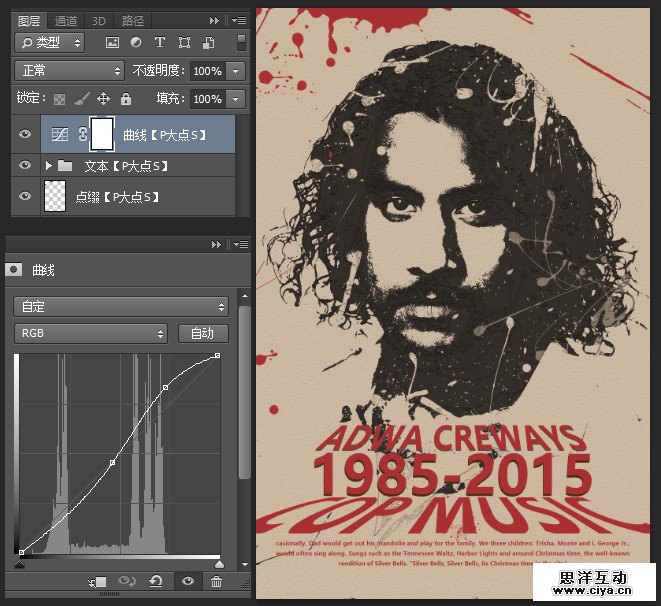Select the upper curve control point

tap(166, 387)
